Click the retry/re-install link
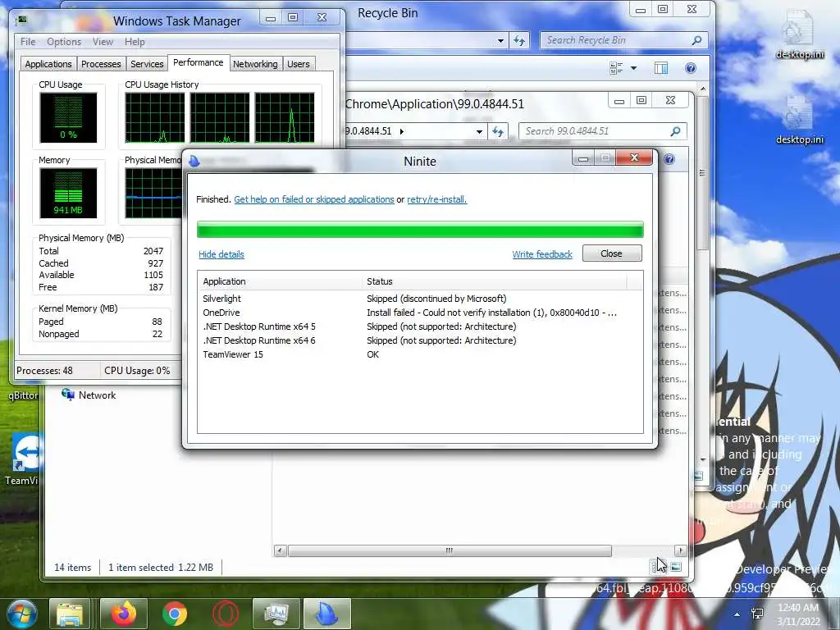This screenshot has height=630, width=840. pos(436,199)
